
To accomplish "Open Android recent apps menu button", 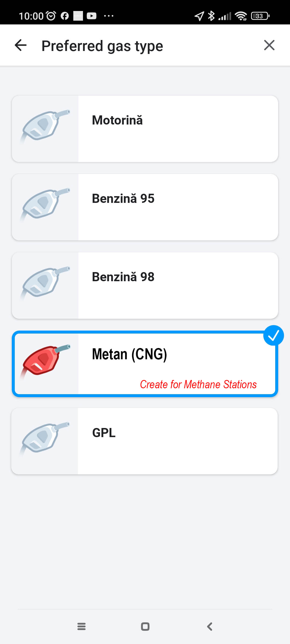I will click(81, 627).
